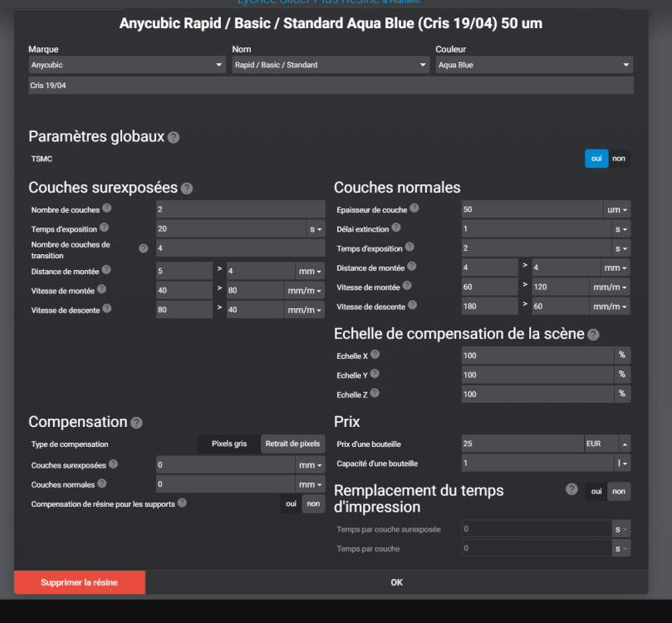Click the Echelle X percentage field
The image size is (672, 623).
[537, 356]
